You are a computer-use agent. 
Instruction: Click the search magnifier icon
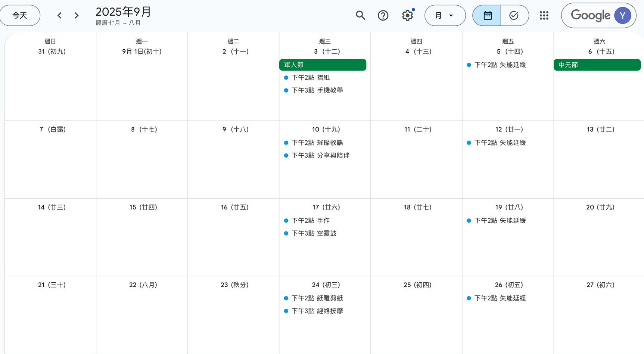pos(360,15)
